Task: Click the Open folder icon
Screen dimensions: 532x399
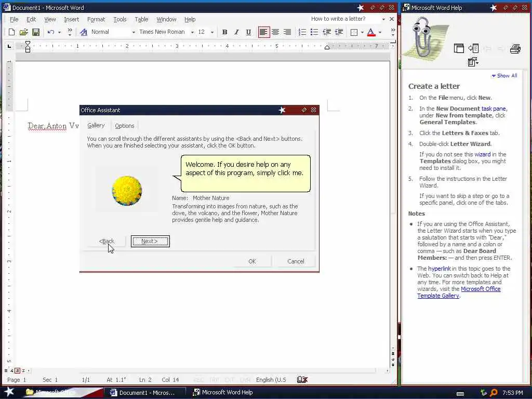Action: (23, 32)
